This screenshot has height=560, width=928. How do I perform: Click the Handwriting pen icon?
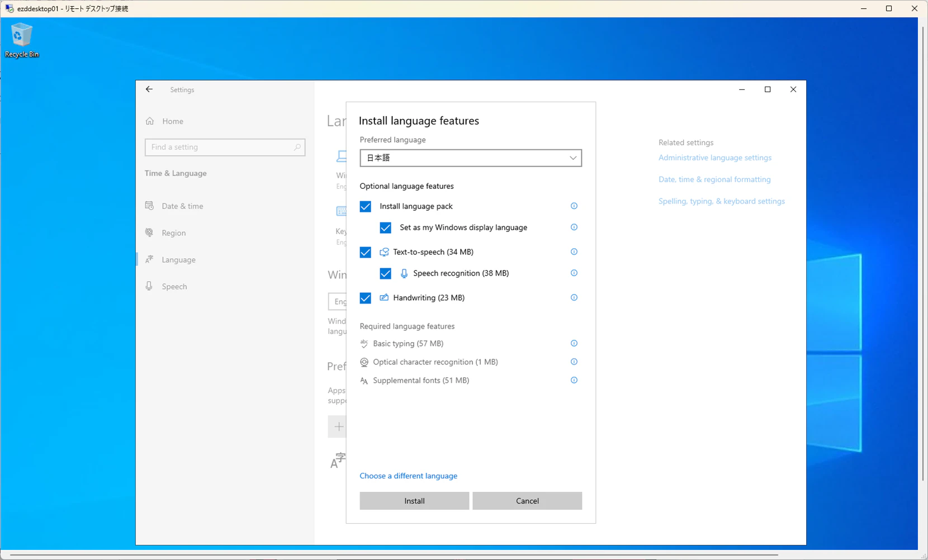pos(384,298)
